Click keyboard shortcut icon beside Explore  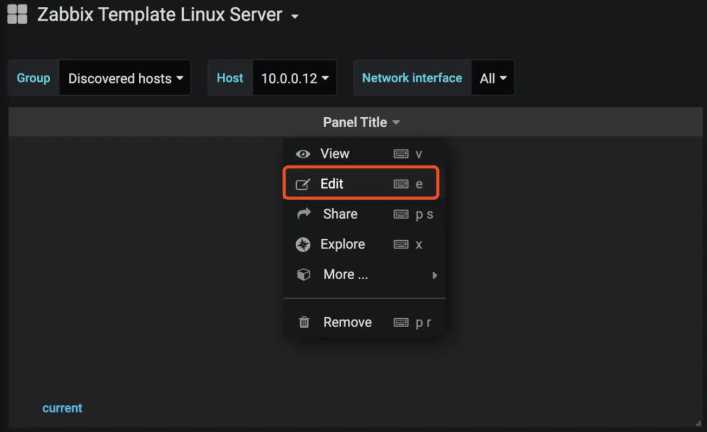pos(401,244)
